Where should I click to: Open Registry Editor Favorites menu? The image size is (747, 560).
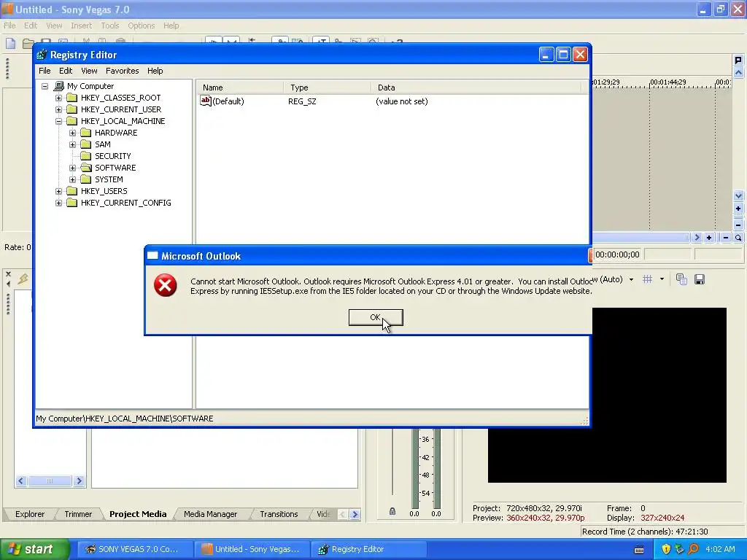123,71
